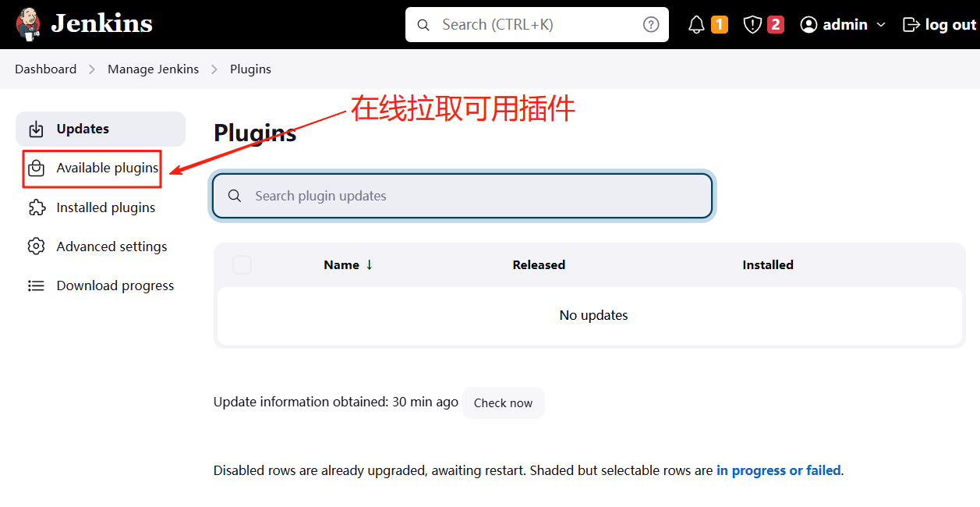Expand the admin user dropdown chevron
This screenshot has height=507, width=980.
[881, 25]
